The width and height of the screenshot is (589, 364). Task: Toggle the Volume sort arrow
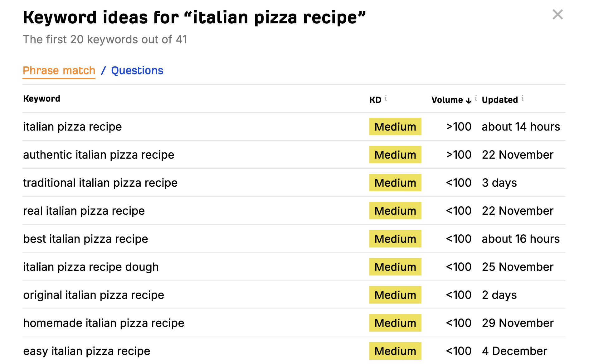tap(469, 100)
